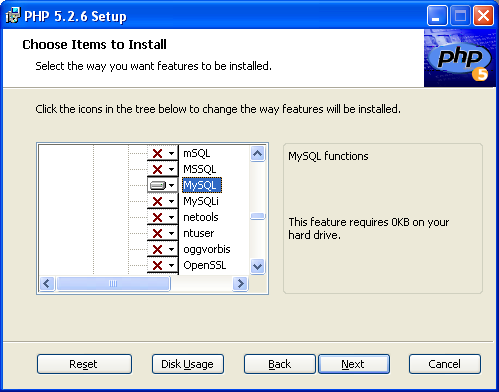Select the oggvorbis feature label
This screenshot has height=392, width=499.
pos(207,249)
